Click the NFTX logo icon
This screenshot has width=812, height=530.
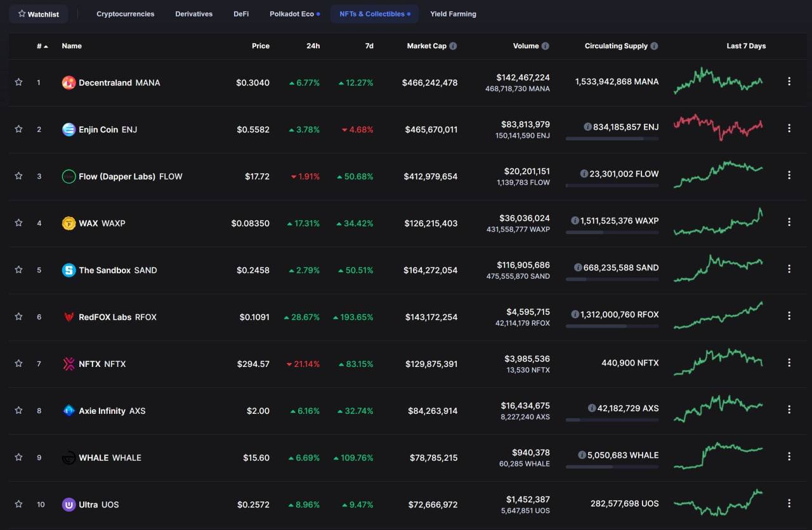(69, 364)
